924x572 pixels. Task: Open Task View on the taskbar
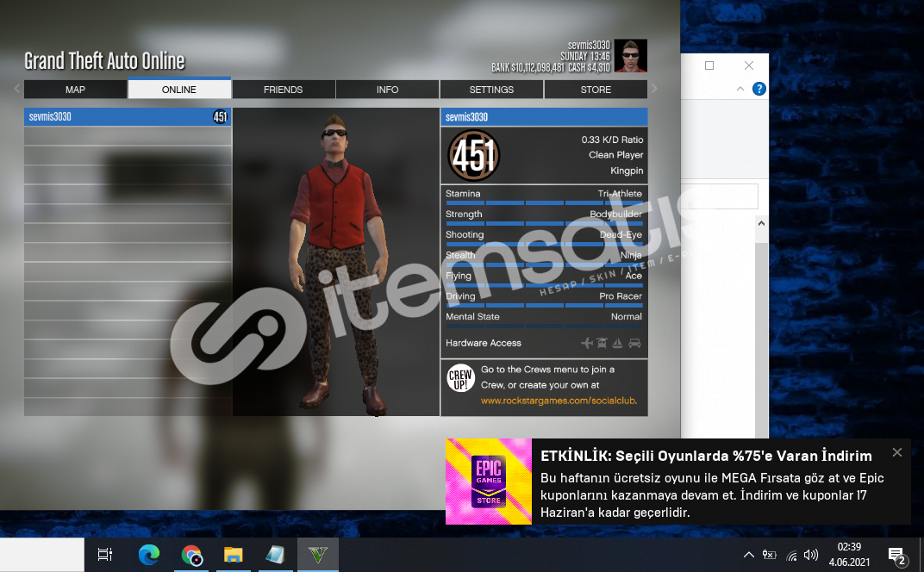point(105,554)
